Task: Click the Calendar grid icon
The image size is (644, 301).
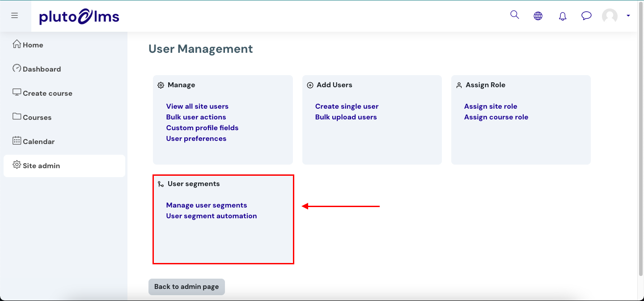Action: [17, 140]
